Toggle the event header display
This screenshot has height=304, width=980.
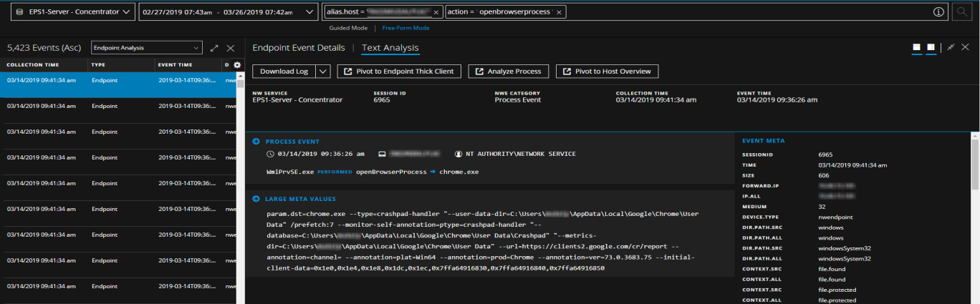pos(916,47)
